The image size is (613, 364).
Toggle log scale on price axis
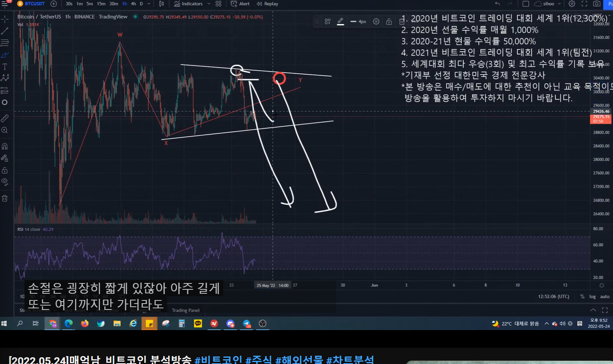pyautogui.click(x=592, y=296)
